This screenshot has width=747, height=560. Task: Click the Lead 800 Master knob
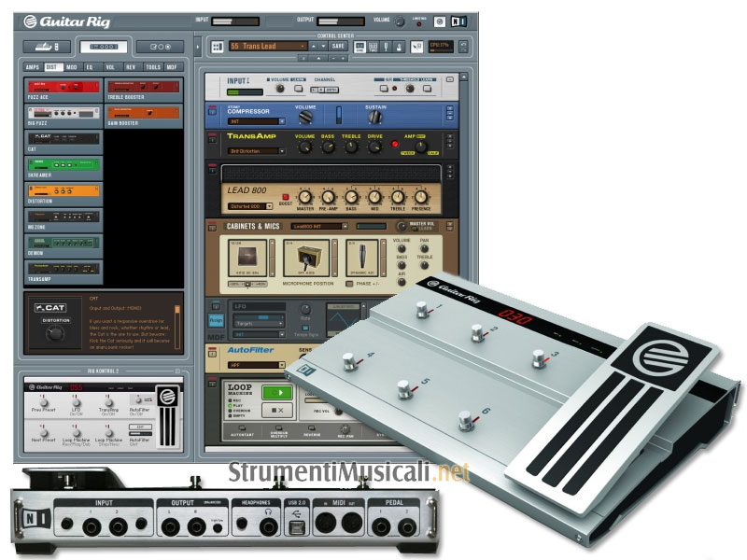click(x=303, y=198)
